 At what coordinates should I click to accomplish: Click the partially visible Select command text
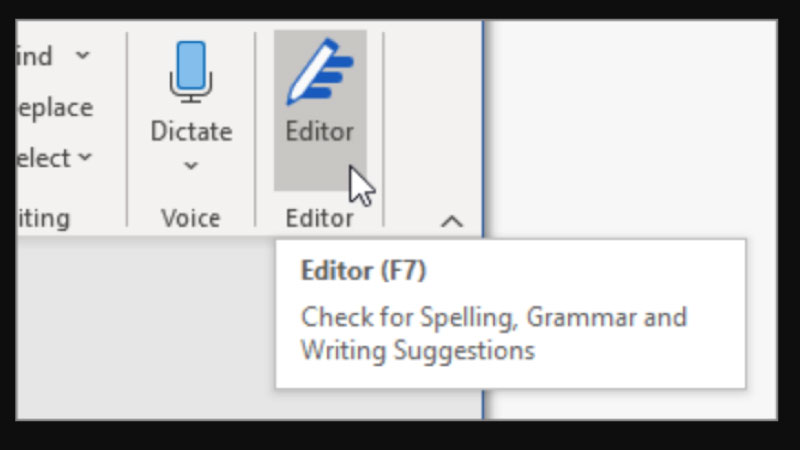pos(43,158)
